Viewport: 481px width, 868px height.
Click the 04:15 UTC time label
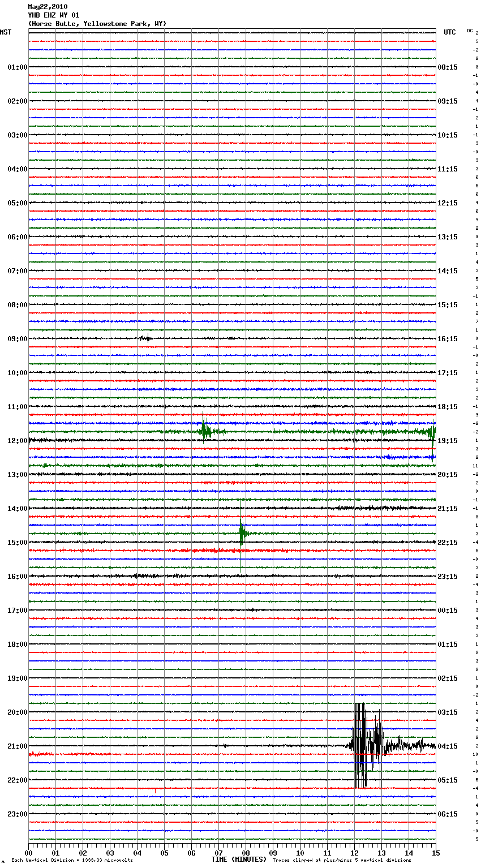coord(448,746)
